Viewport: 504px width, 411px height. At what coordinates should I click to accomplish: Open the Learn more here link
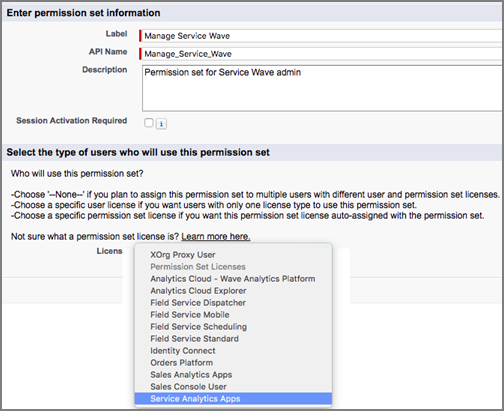click(216, 237)
